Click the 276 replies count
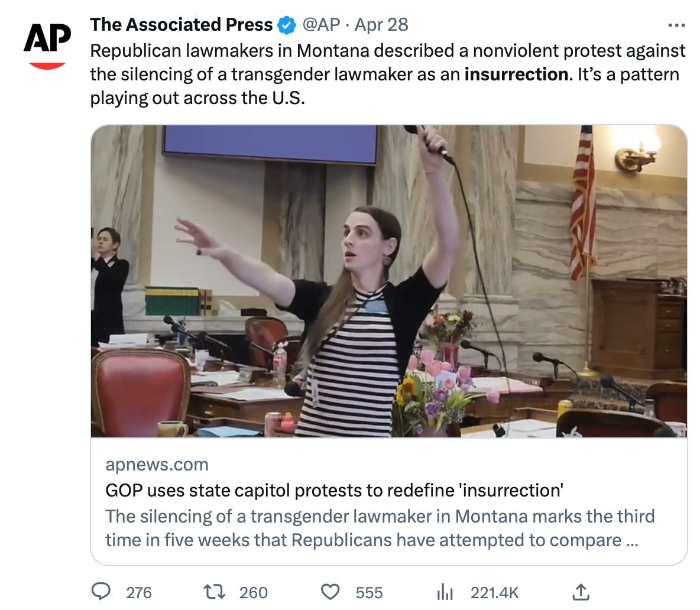The width and height of the screenshot is (700, 610). pos(139,592)
